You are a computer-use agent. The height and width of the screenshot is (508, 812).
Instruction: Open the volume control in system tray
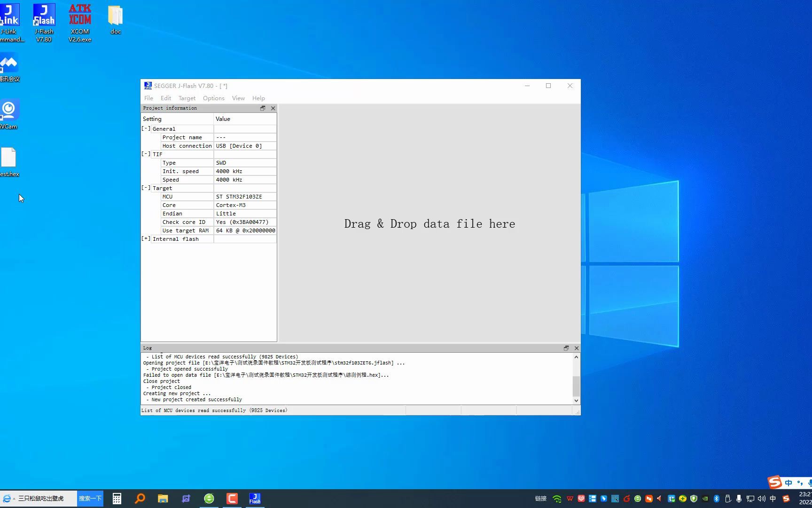tap(762, 499)
